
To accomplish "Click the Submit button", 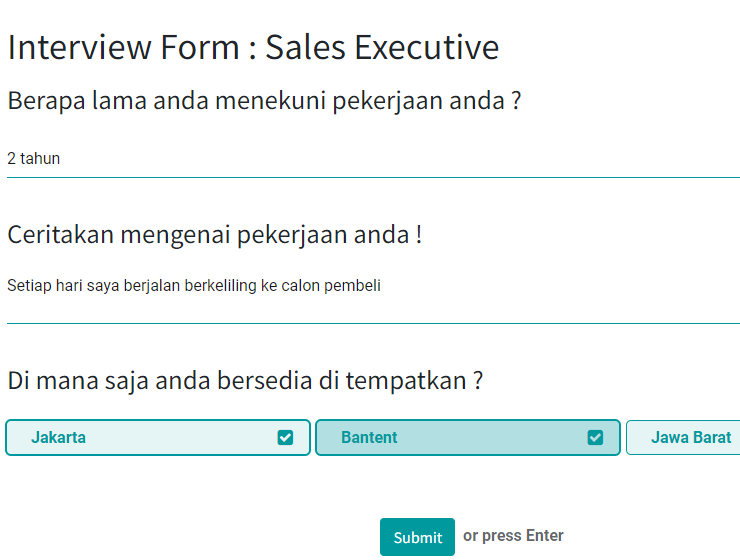I will 417,537.
